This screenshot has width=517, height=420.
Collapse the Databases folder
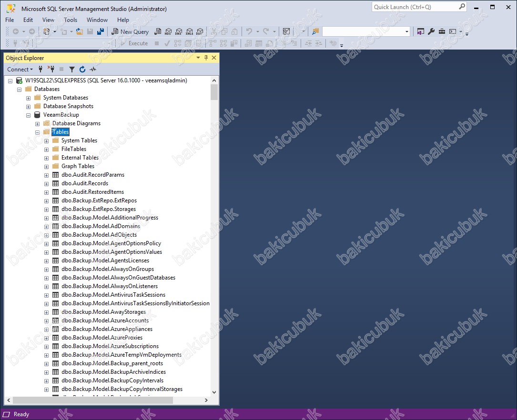[19, 89]
